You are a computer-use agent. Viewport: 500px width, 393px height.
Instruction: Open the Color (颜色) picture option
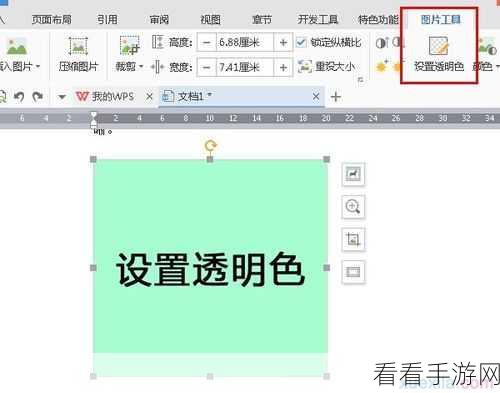(x=486, y=54)
